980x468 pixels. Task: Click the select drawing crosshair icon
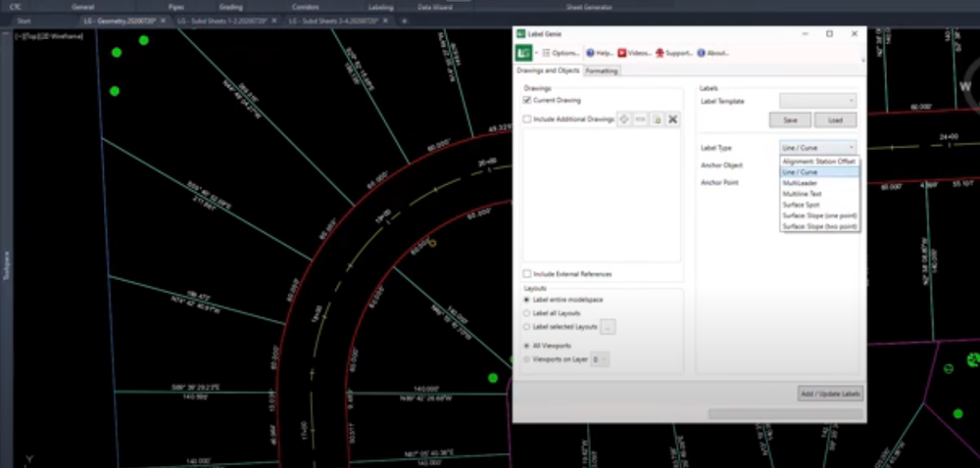pyautogui.click(x=623, y=119)
